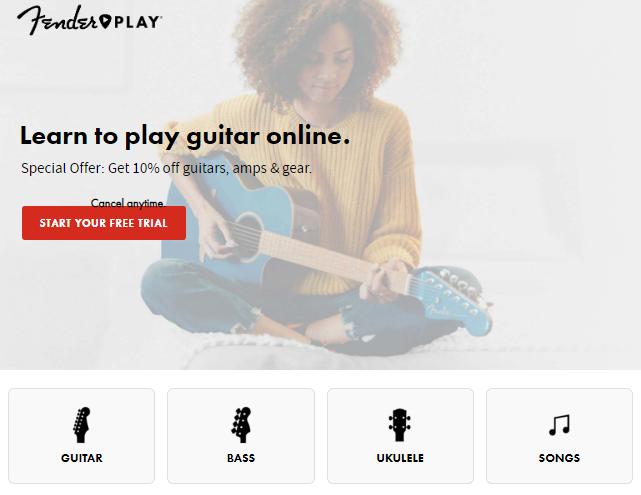Click the 'Cancel anytime.' text
Viewport: 641px width, 495px height.
[x=128, y=203]
